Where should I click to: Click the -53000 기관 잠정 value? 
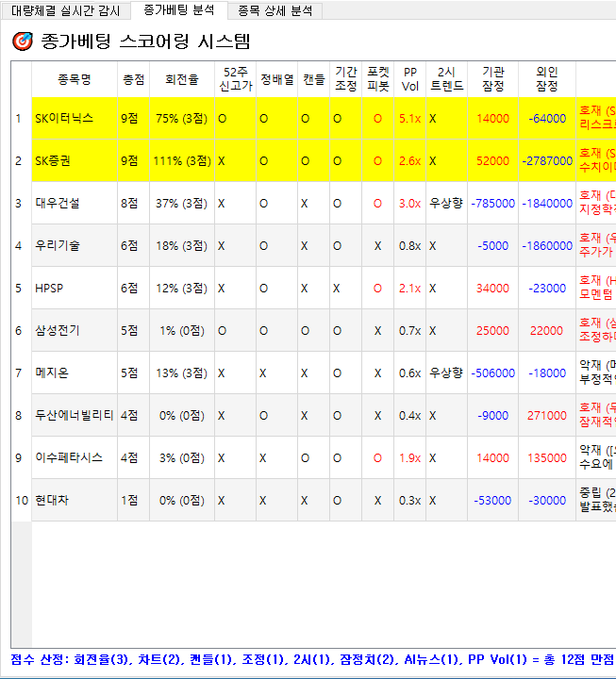tap(493, 500)
